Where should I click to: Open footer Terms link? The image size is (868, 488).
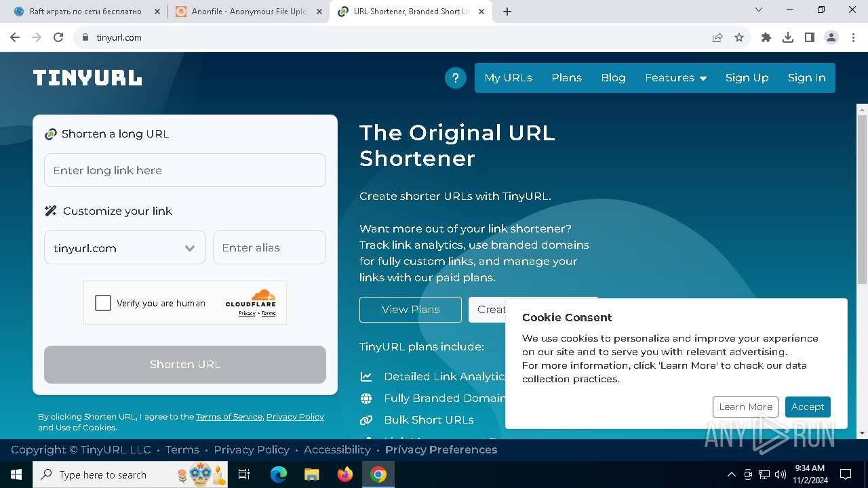click(182, 449)
